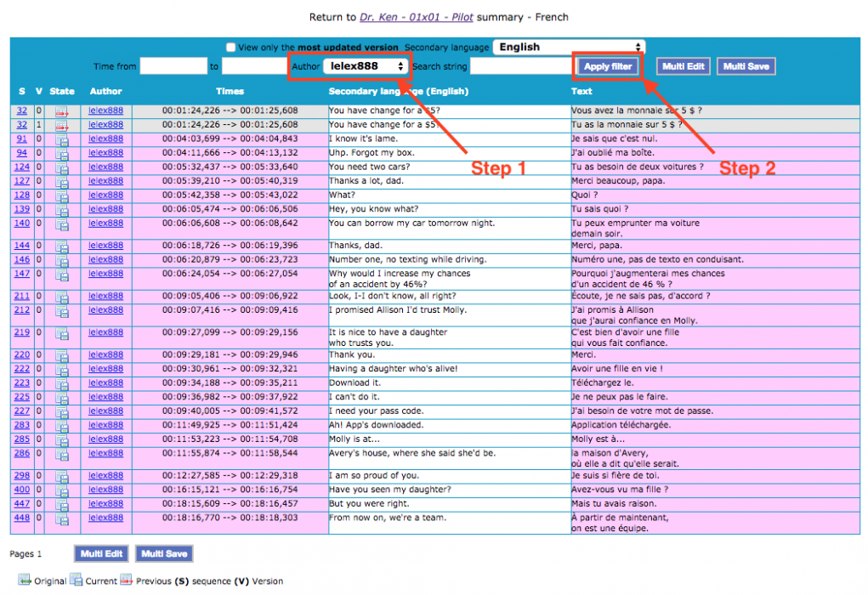
Task: Focus the Time from input field
Action: [x=173, y=66]
